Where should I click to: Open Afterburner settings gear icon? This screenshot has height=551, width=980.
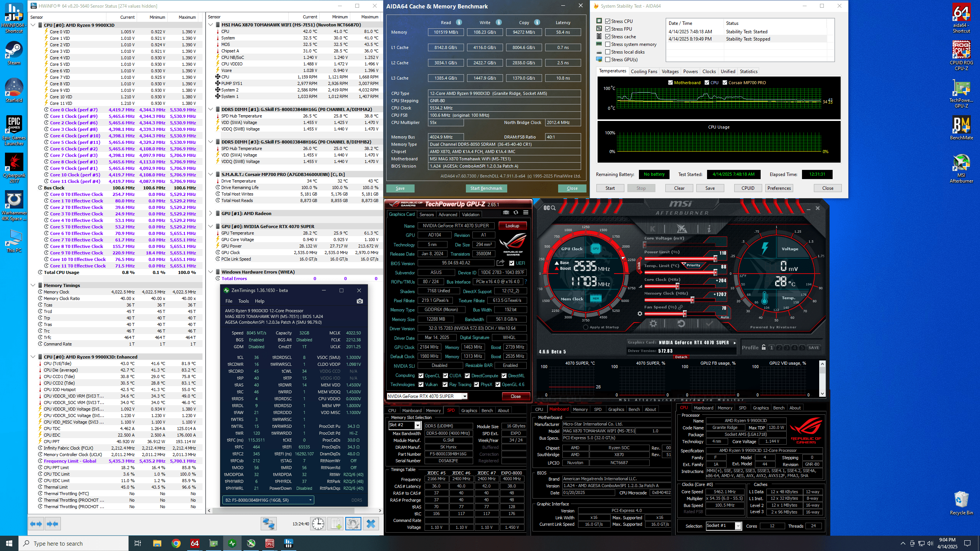[x=653, y=323]
